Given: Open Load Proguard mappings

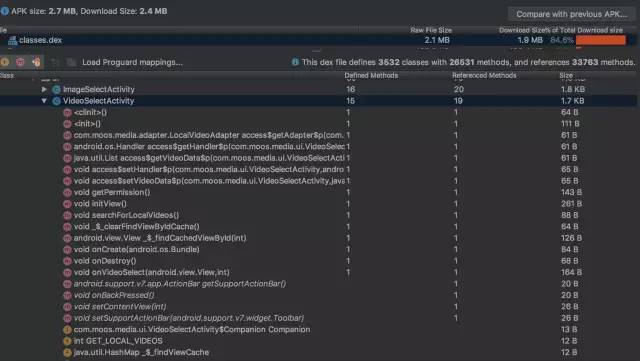Looking at the screenshot, I should point(132,62).
